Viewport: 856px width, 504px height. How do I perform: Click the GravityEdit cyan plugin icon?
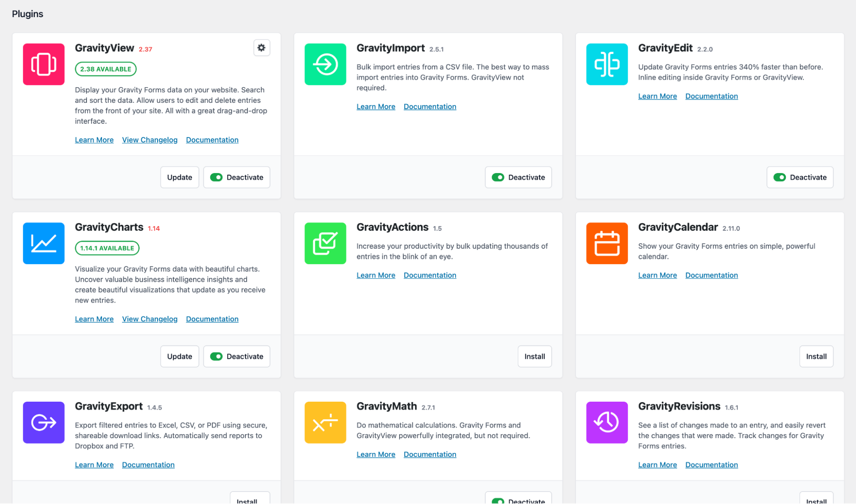[607, 64]
